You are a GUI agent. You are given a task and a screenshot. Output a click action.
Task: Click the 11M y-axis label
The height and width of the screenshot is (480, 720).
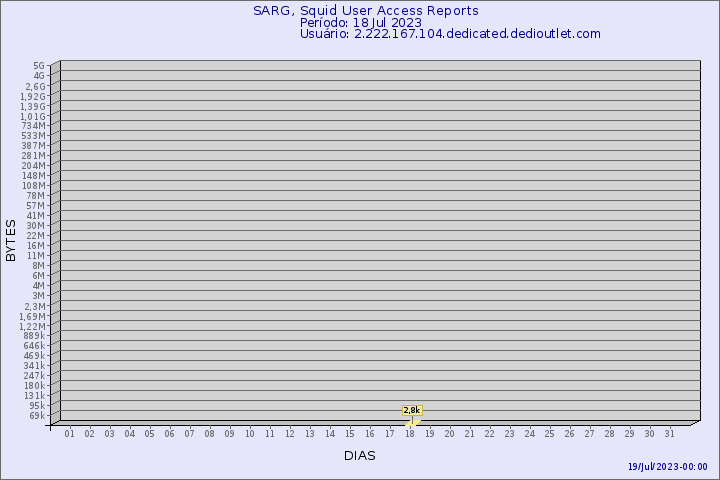36,256
